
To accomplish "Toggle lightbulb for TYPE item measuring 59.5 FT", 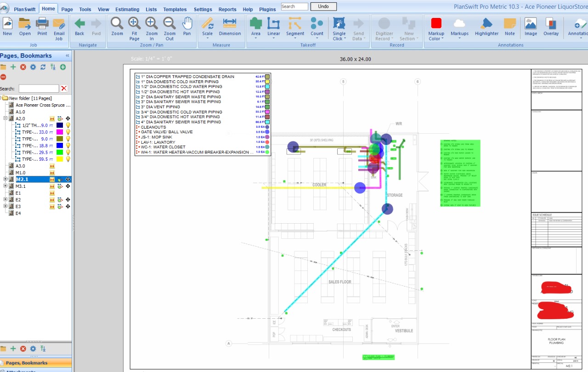I will [68, 159].
